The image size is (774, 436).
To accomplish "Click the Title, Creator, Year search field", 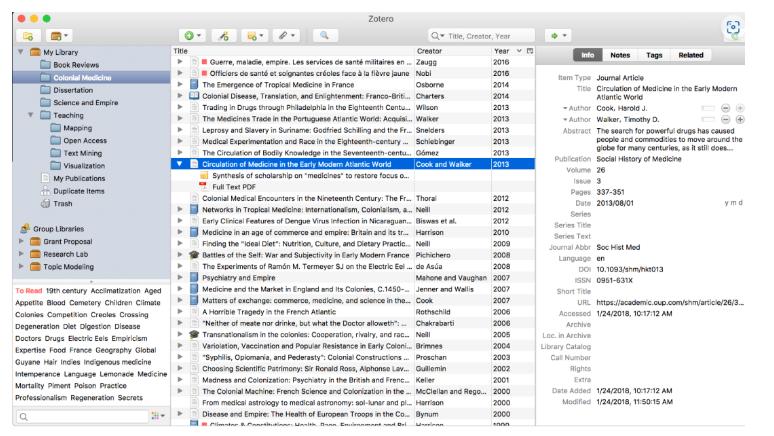I will [x=482, y=36].
